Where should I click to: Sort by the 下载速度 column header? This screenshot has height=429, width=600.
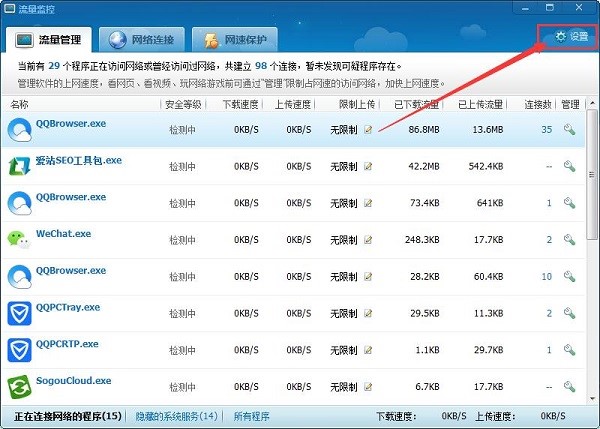click(x=241, y=104)
